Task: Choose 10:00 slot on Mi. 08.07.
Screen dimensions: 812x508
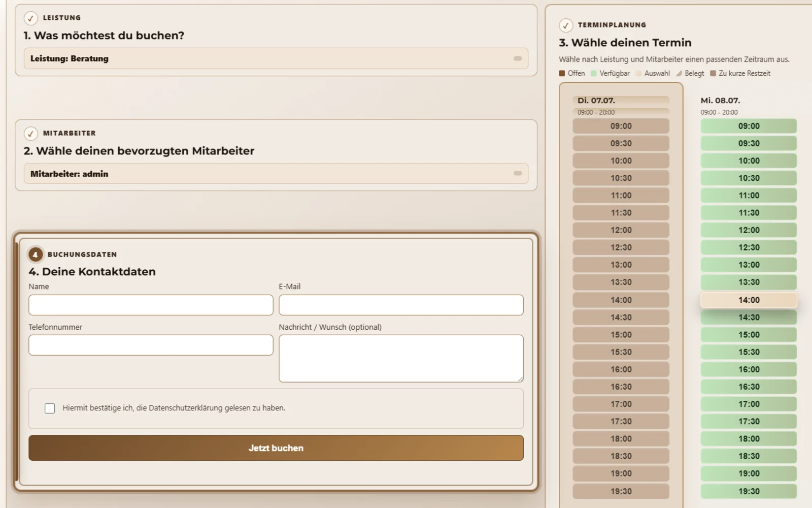Action: tap(749, 161)
